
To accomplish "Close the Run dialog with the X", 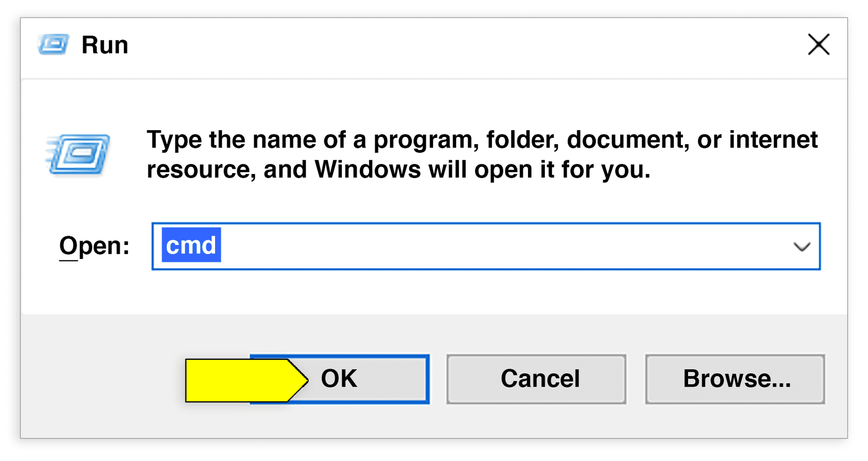I will (818, 44).
